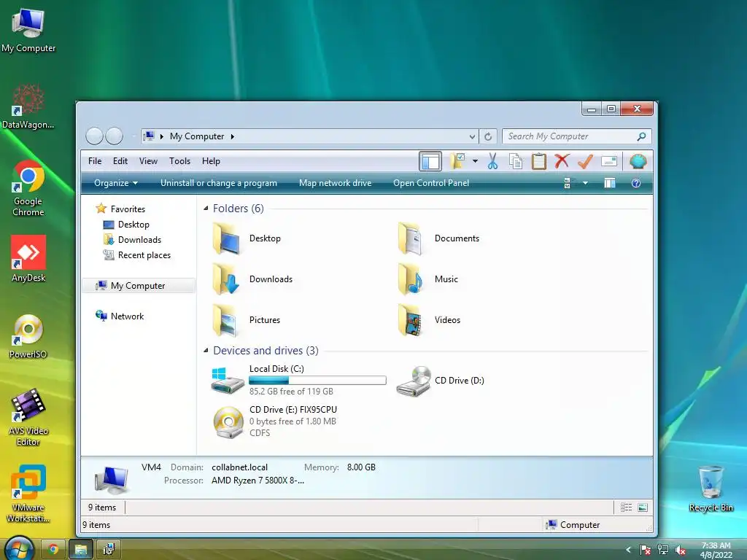Viewport: 747px width, 560px height.
Task: Click Map network drive
Action: pos(336,183)
